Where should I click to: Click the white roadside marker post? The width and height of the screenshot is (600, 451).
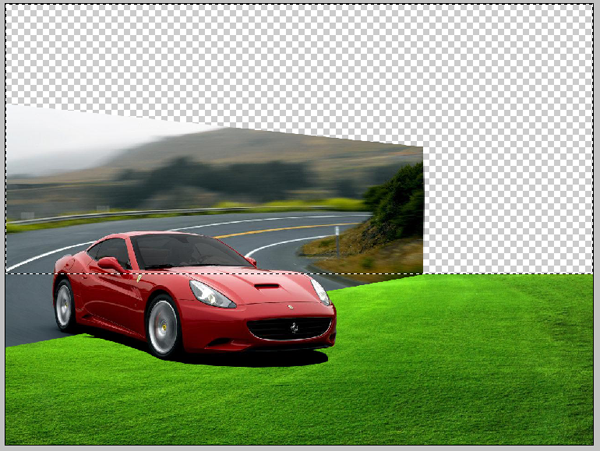337,241
